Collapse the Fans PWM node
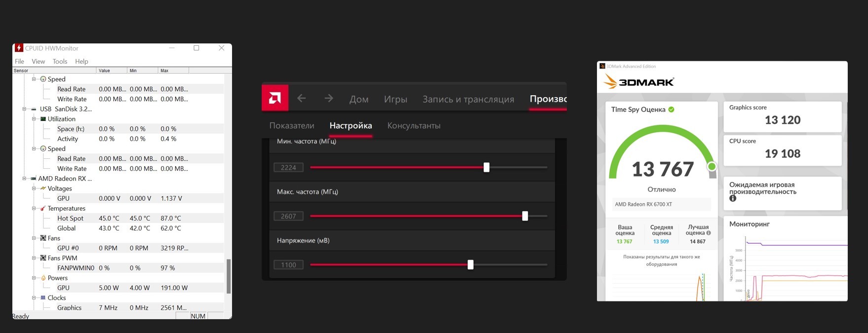The image size is (868, 333). tap(34, 258)
